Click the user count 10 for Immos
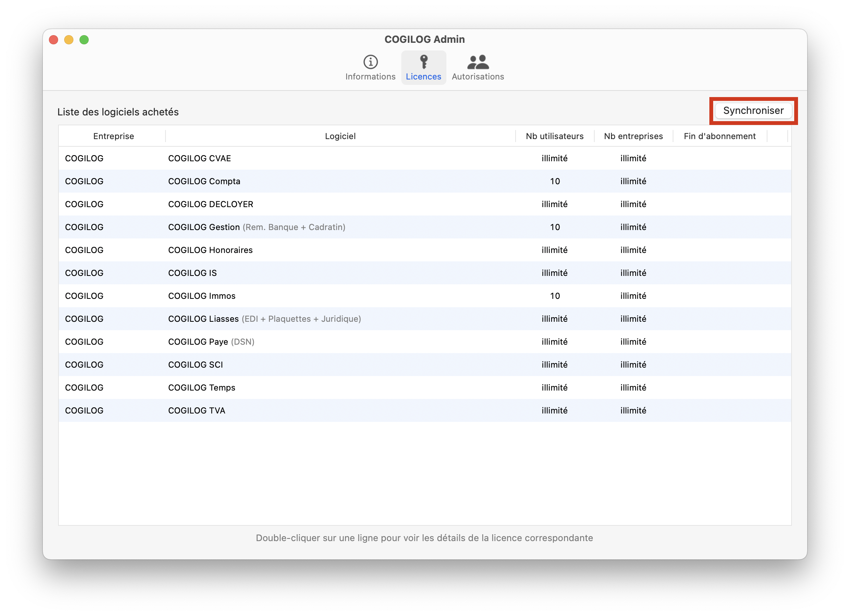Viewport: 850px width, 616px height. click(555, 296)
